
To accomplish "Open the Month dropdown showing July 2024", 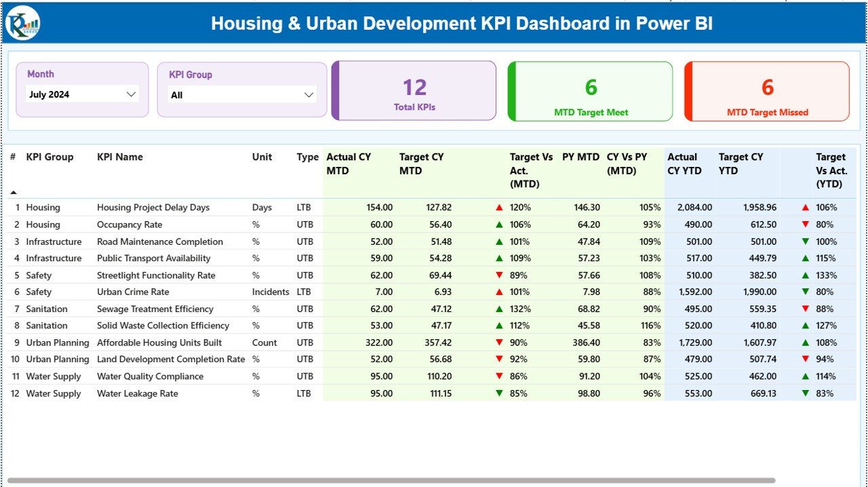I will coord(81,94).
